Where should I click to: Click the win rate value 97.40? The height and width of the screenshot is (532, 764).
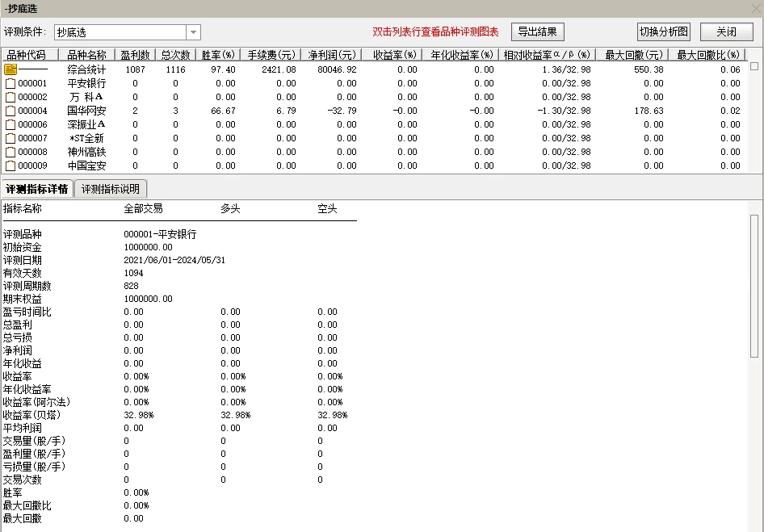point(223,69)
